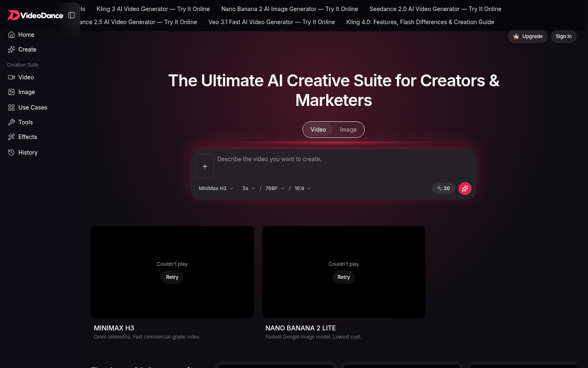
Task: Click the Use Cases grid icon
Action: click(11, 108)
